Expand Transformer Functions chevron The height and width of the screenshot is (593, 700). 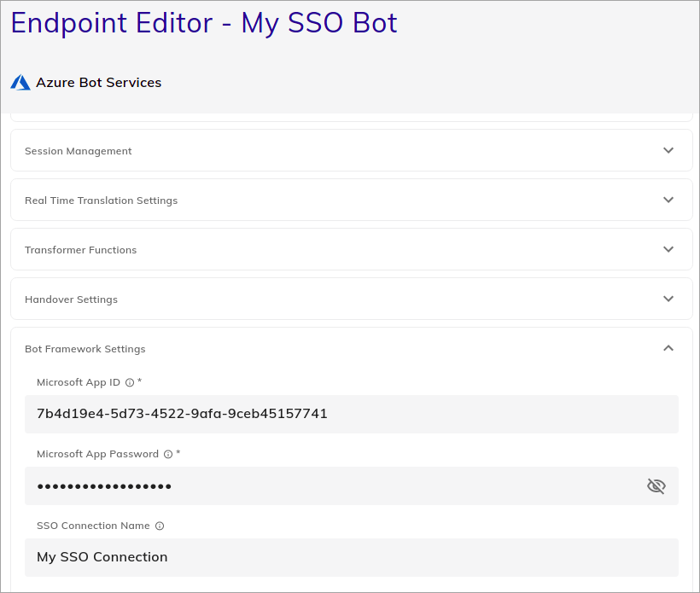(x=668, y=249)
